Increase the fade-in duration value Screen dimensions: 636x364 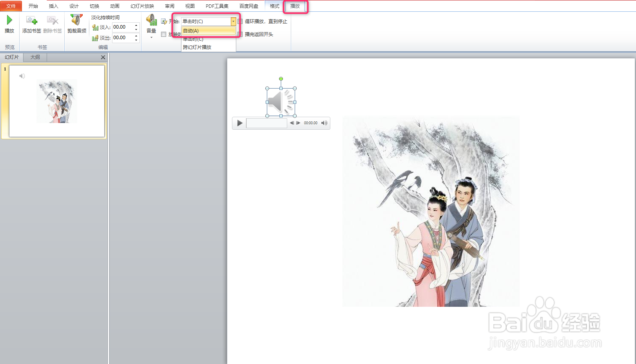[136, 25]
